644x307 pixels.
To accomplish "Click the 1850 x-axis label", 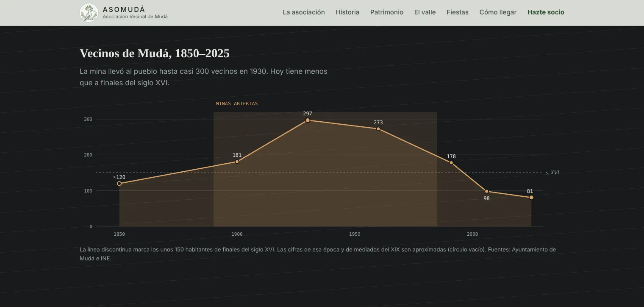I will pos(119,234).
